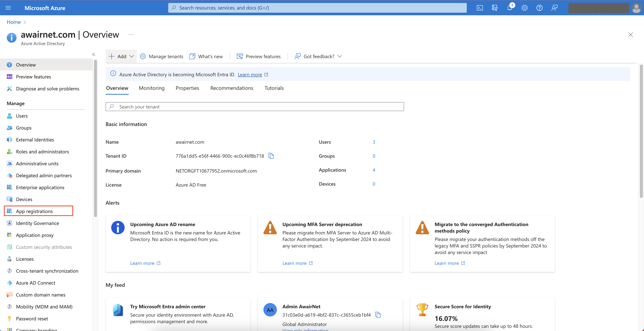Screen dimensions: 644x331
Task: Open the more options ellipsis by title
Action: click(x=131, y=34)
